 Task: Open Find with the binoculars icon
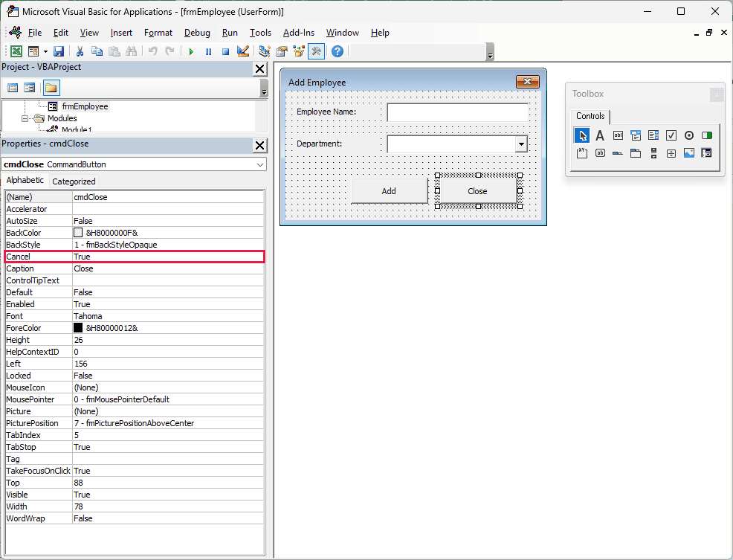[132, 51]
